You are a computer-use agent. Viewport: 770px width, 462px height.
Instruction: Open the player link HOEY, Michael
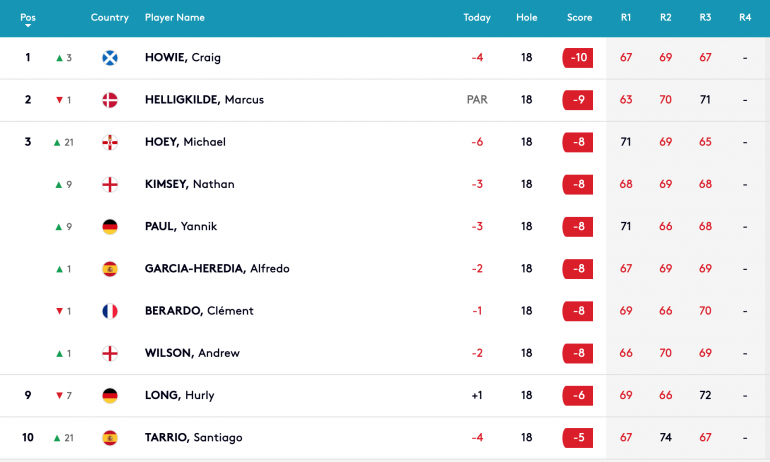click(x=185, y=142)
